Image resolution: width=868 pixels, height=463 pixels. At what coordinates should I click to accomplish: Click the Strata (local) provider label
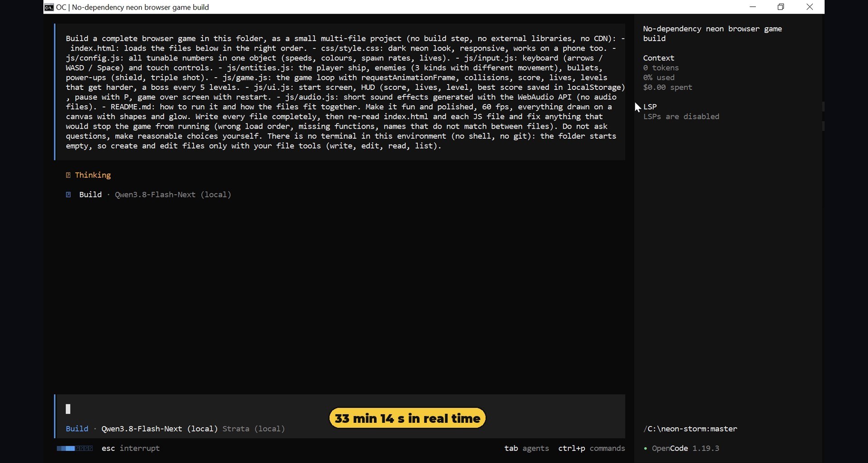(254, 429)
